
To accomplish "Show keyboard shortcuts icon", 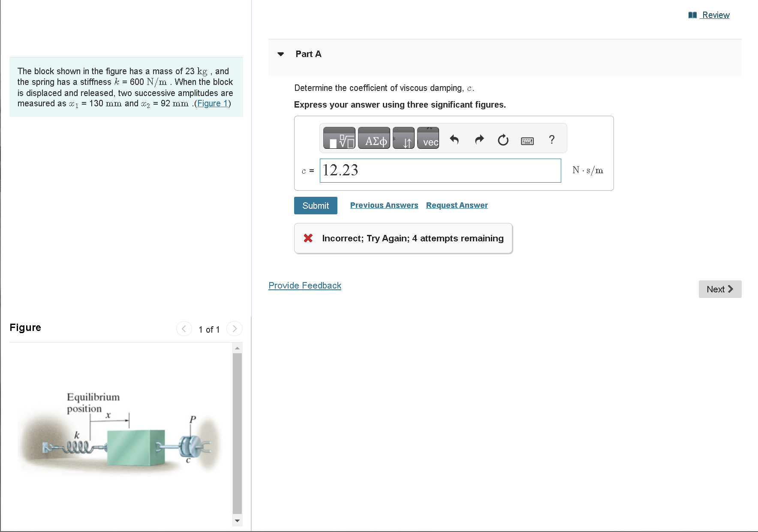I will coord(527,141).
